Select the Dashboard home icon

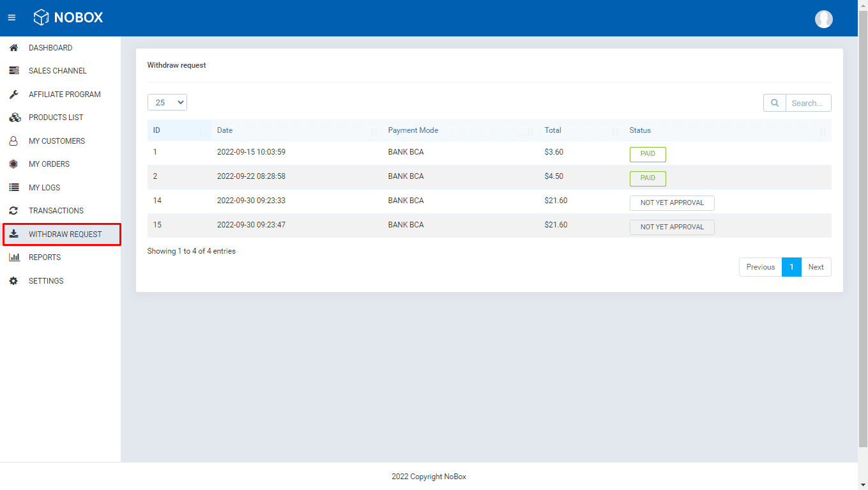[13, 47]
